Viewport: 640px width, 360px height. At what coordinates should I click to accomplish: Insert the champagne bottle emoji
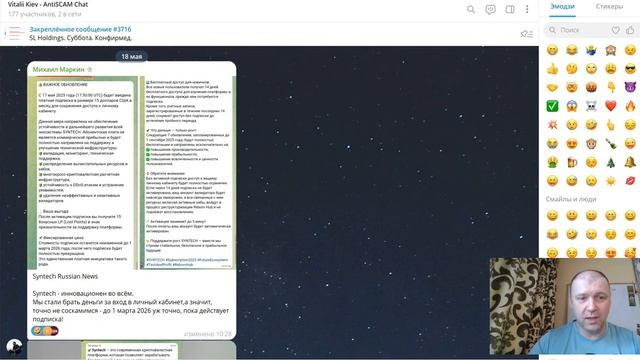[x=611, y=143]
